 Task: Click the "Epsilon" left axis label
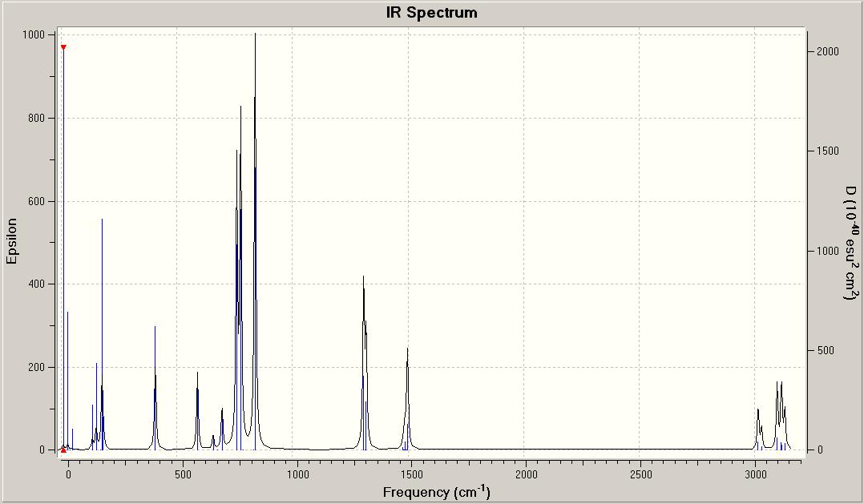(11, 241)
